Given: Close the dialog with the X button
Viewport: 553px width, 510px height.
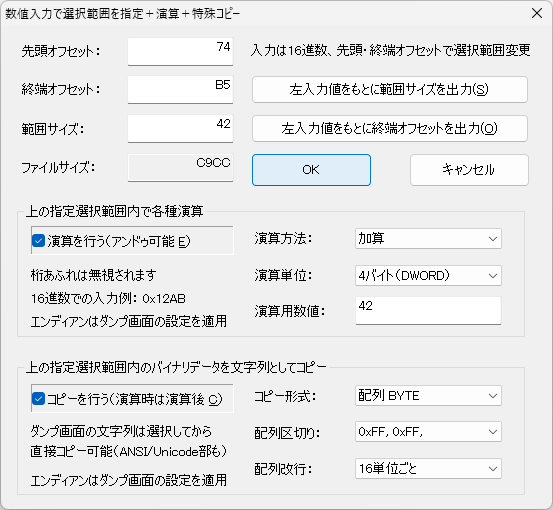Looking at the screenshot, I should click(x=537, y=13).
